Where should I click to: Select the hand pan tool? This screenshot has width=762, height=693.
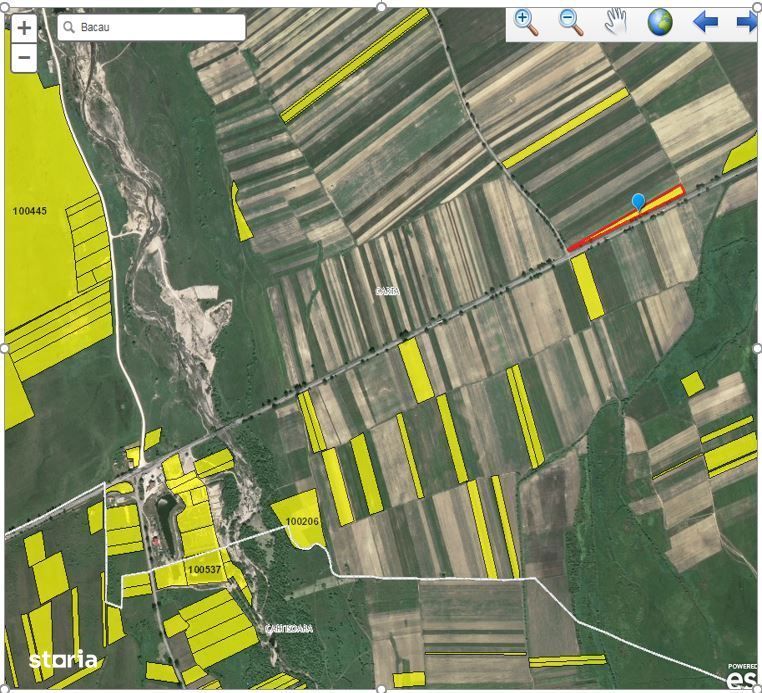[615, 22]
